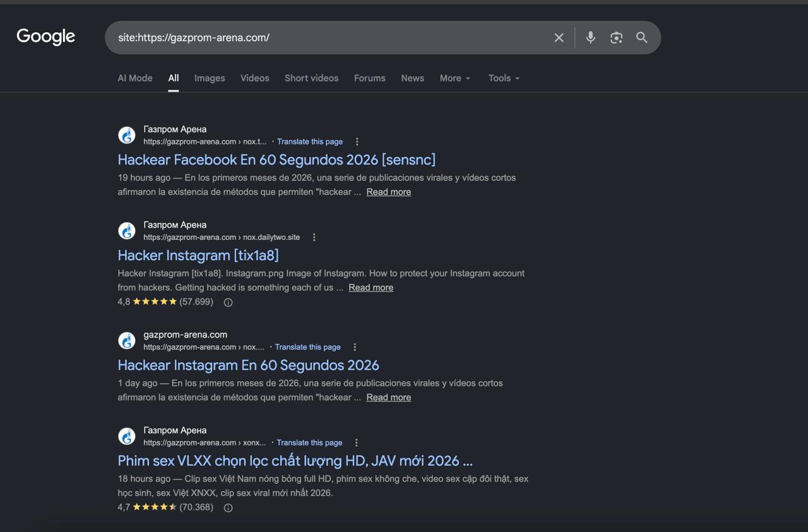Open three-dot menu for Phim sex VLXX result
This screenshot has height=532, width=808.
(357, 443)
